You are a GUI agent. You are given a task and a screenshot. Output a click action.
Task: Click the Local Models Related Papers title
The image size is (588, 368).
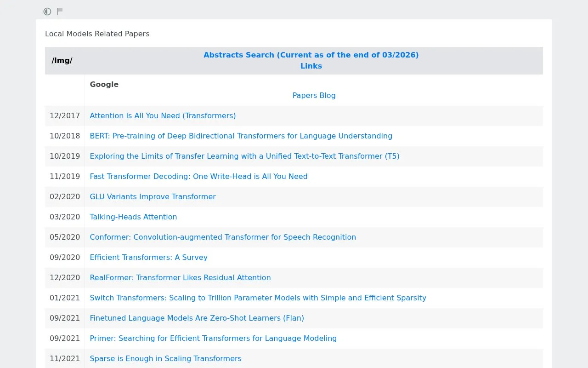97,34
